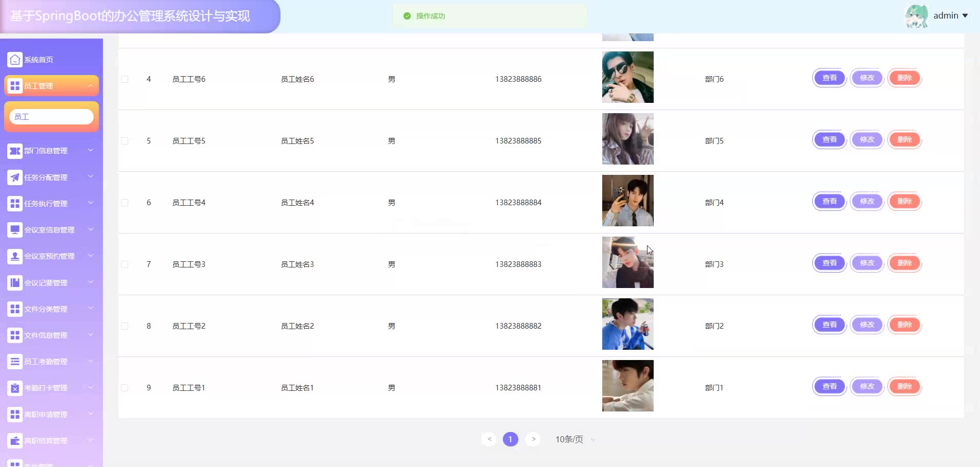The width and height of the screenshot is (980, 467).
Task: Select page 1 in pagination
Action: pyautogui.click(x=510, y=439)
